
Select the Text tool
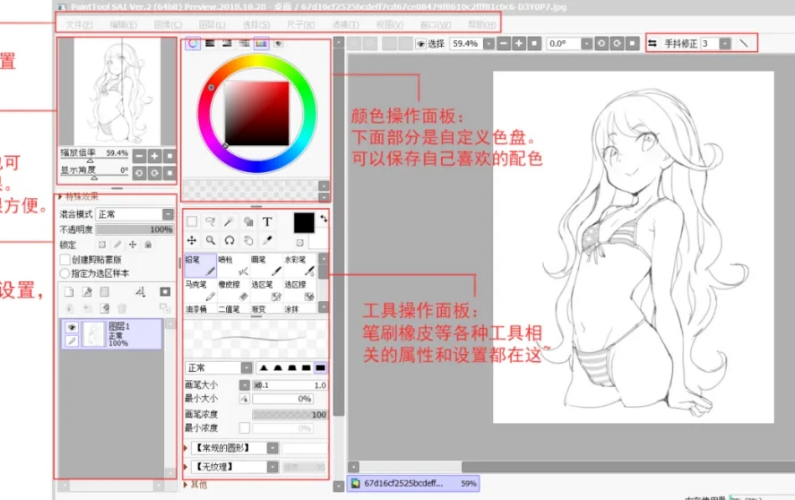(x=267, y=222)
